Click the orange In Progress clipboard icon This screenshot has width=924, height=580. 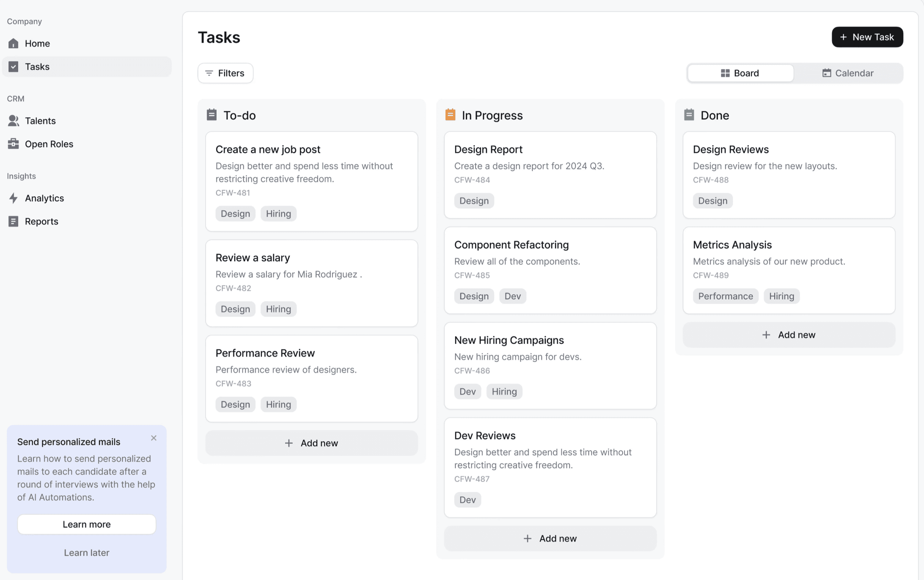pyautogui.click(x=450, y=115)
